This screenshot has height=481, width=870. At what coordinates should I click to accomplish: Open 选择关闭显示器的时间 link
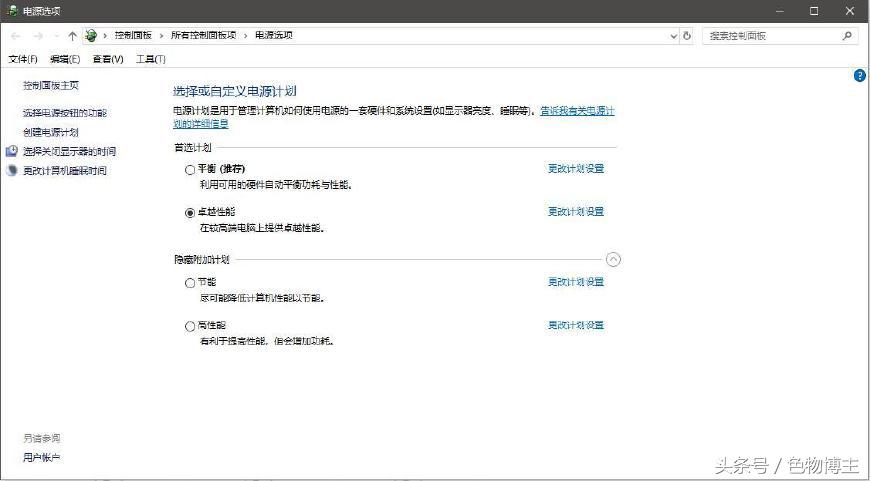point(69,151)
